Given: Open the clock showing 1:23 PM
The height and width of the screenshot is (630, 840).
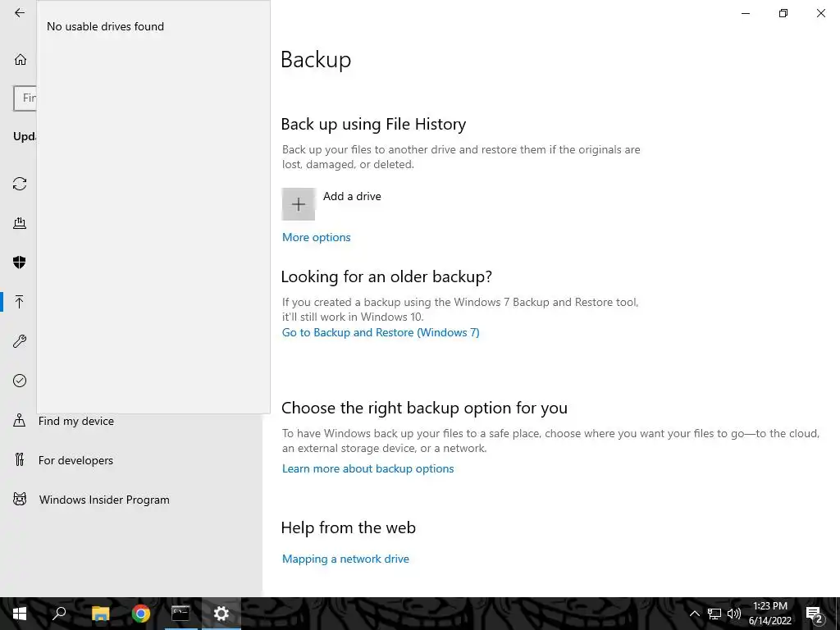Looking at the screenshot, I should click(769, 614).
